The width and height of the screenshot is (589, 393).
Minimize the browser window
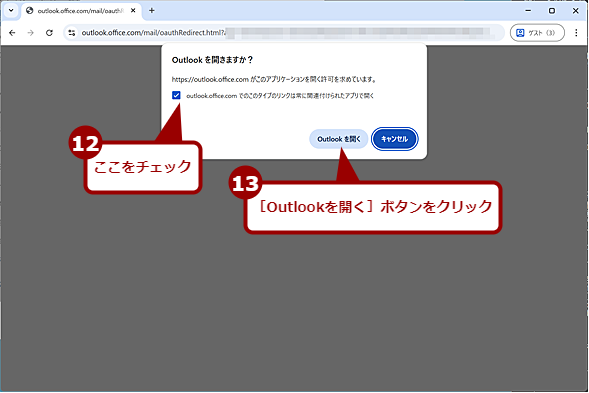pos(528,11)
